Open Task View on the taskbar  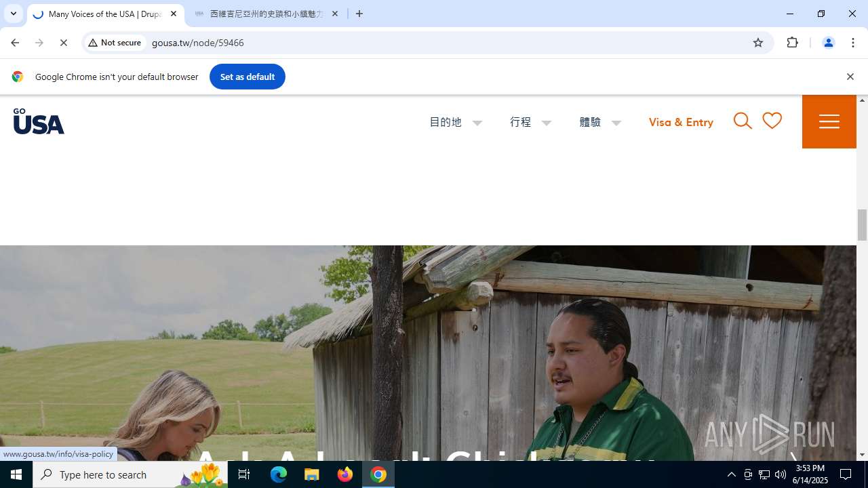[244, 474]
